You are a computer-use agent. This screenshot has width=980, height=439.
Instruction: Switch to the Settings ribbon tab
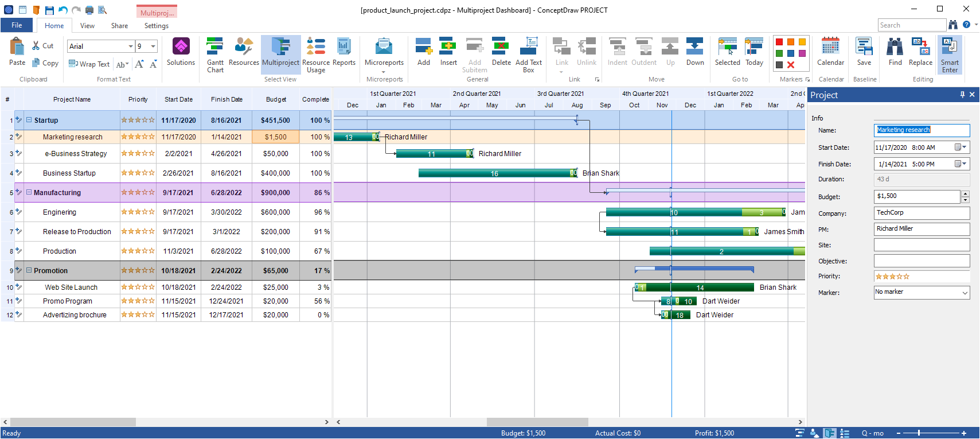[156, 25]
